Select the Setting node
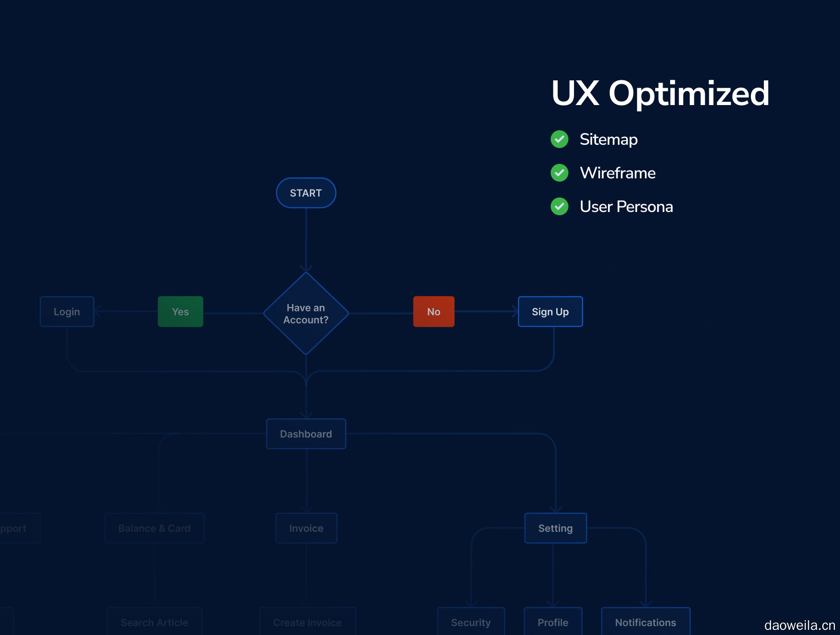Screen dimensions: 840x635 click(x=555, y=528)
